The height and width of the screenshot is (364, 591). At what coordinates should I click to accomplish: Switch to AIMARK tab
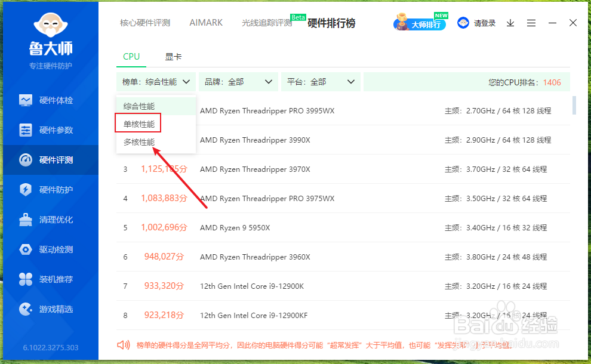[206, 23]
